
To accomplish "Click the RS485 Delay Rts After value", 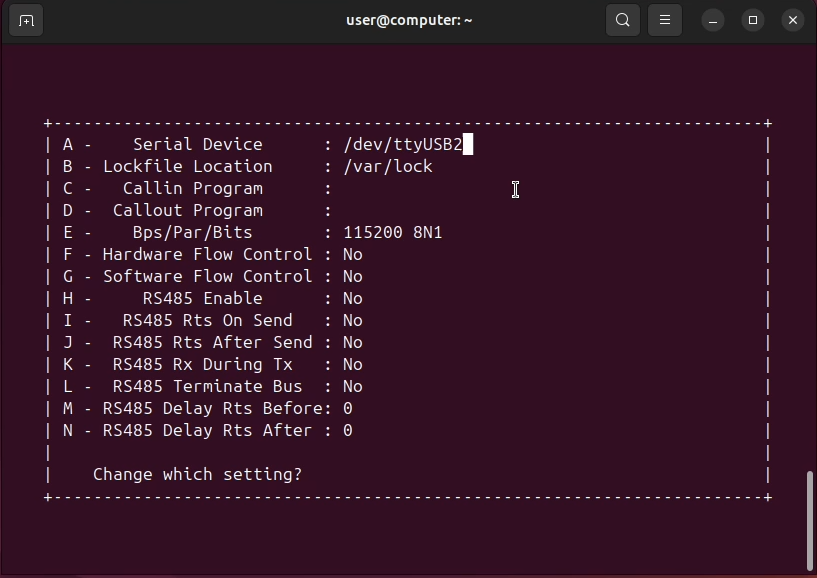I will 348,431.
